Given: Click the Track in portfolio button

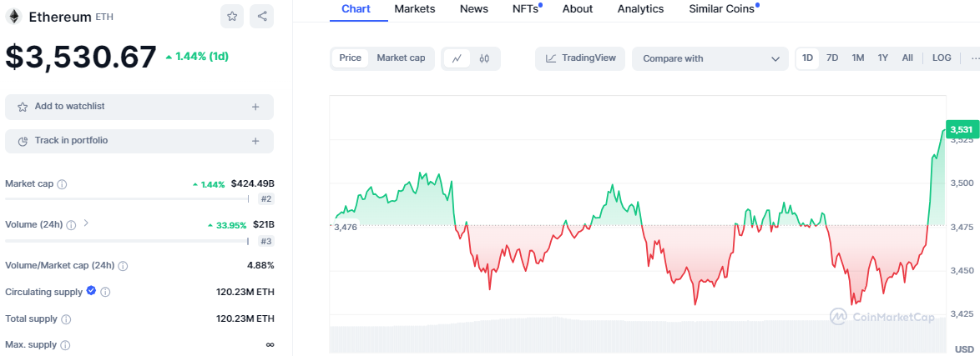Looking at the screenshot, I should tap(139, 141).
